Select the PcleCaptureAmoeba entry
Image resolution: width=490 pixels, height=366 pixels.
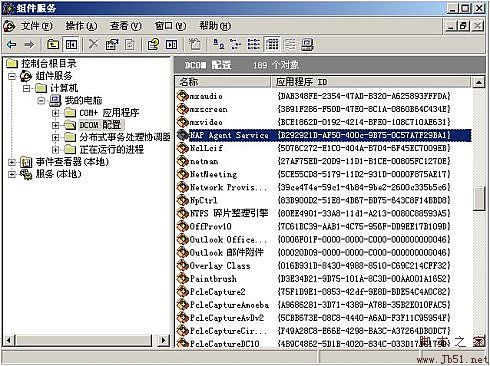point(229,305)
